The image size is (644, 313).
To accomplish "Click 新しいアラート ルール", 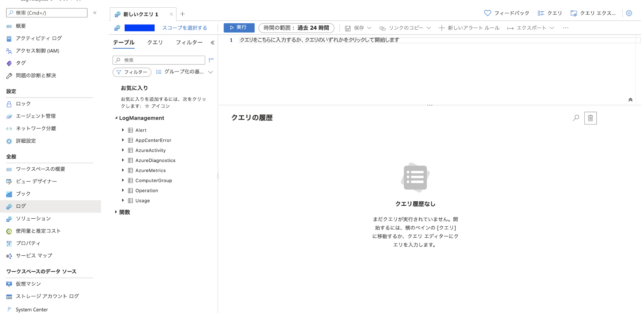I will [x=469, y=28].
